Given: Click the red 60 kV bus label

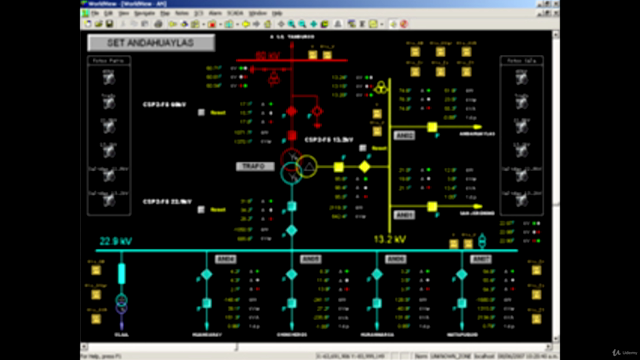Looking at the screenshot, I should (267, 56).
